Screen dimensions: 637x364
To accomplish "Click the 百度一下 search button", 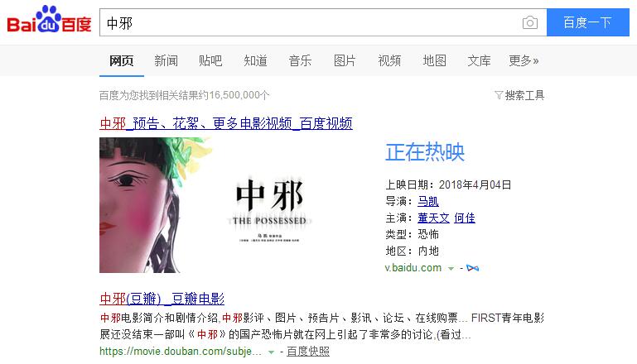I will [x=588, y=22].
